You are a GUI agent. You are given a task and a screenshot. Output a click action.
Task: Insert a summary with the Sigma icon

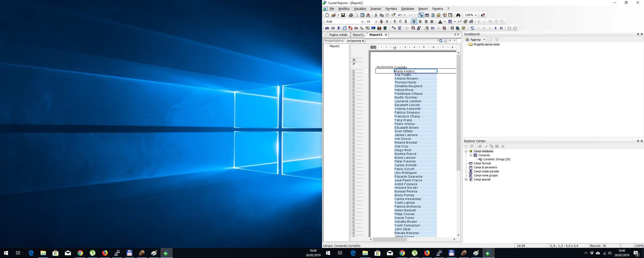[x=339, y=28]
